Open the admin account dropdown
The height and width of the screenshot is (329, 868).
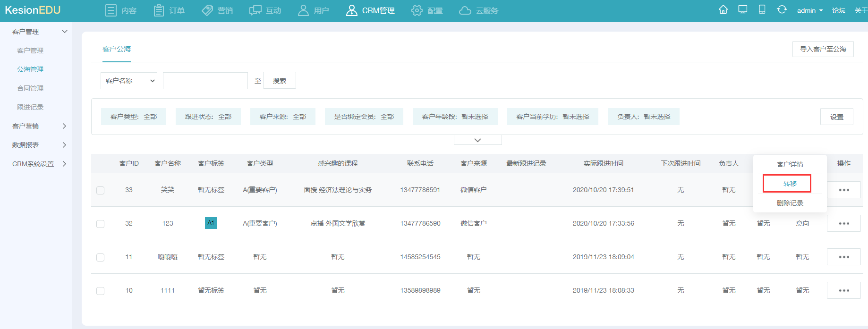coord(809,10)
